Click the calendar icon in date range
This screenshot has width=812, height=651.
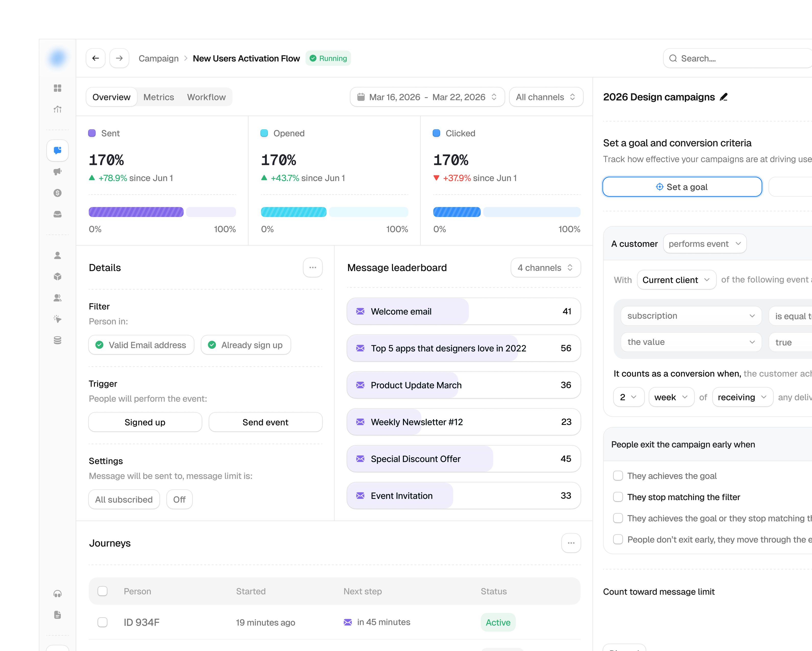pyautogui.click(x=361, y=97)
